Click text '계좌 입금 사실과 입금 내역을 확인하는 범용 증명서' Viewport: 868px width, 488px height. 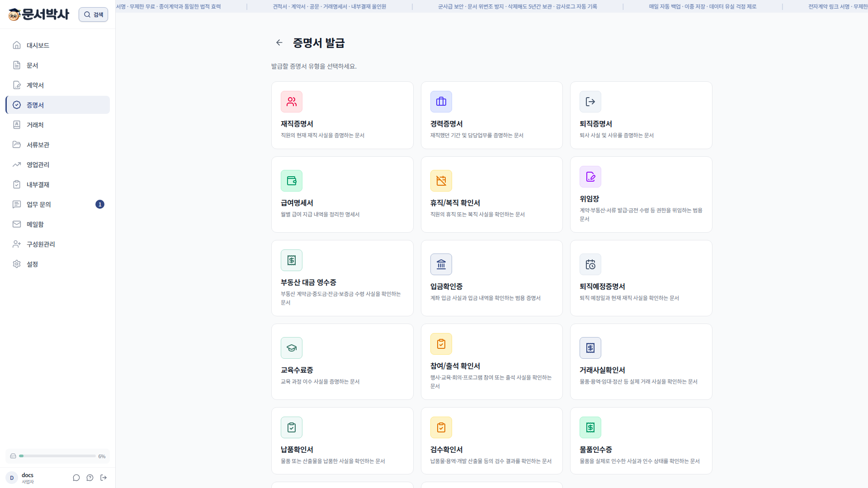click(486, 298)
